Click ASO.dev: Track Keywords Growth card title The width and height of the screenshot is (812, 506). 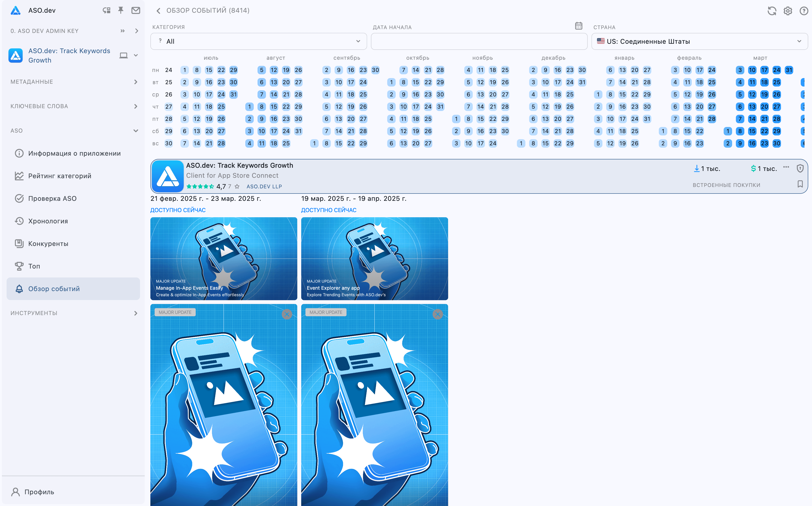coord(239,165)
